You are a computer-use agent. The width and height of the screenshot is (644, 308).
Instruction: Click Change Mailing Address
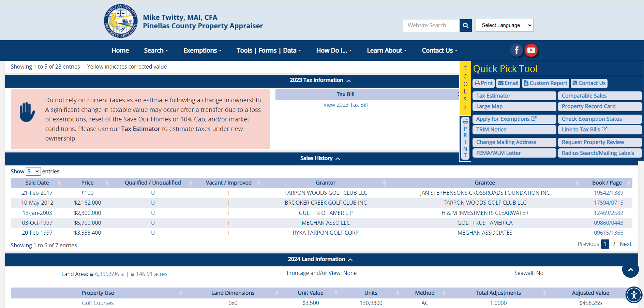click(x=514, y=142)
